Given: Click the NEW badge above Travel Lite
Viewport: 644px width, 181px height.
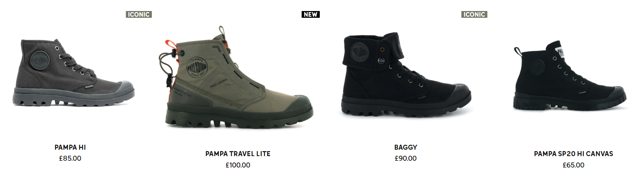Looking at the screenshot, I should [x=311, y=15].
